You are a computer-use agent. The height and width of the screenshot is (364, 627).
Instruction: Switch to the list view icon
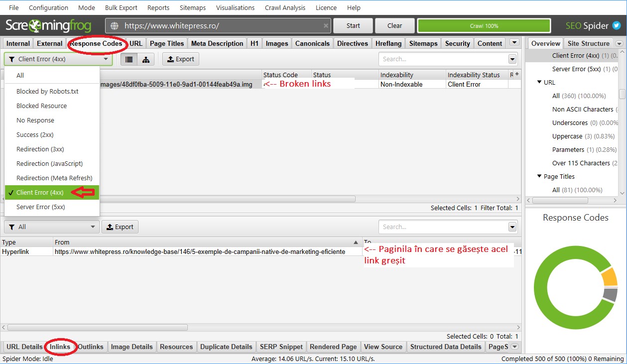129,59
